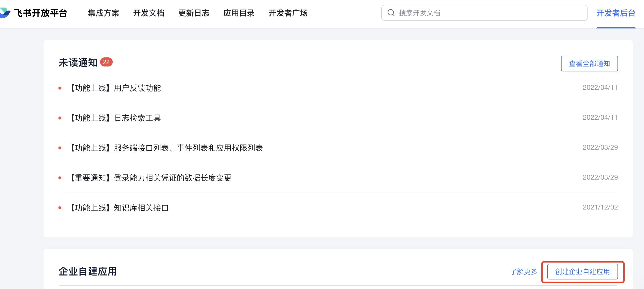Follow the 了解更多 link

[x=523, y=272]
